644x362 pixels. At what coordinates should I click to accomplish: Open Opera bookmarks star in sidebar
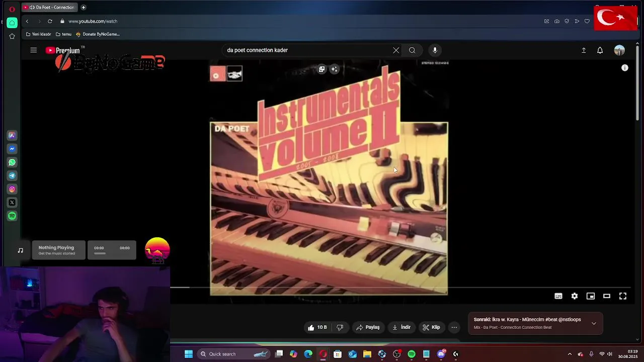tap(12, 36)
